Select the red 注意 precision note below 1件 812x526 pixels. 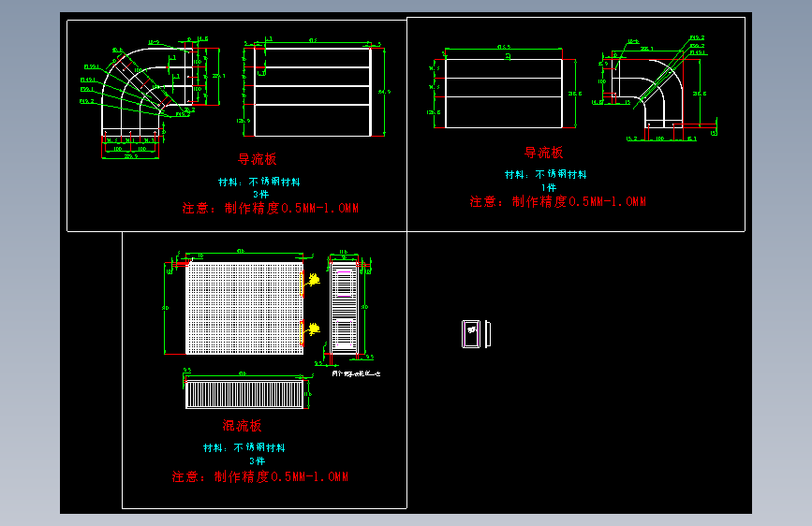558,202
